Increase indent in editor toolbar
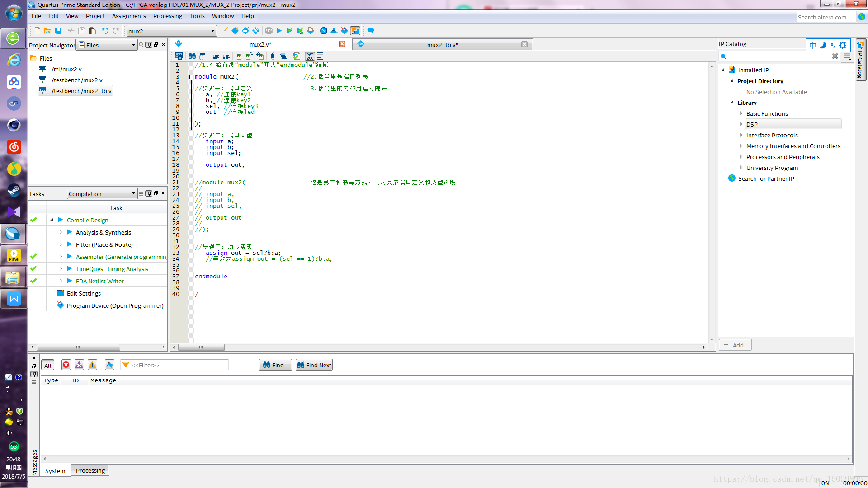Screen dimensions: 868x488 point(216,56)
